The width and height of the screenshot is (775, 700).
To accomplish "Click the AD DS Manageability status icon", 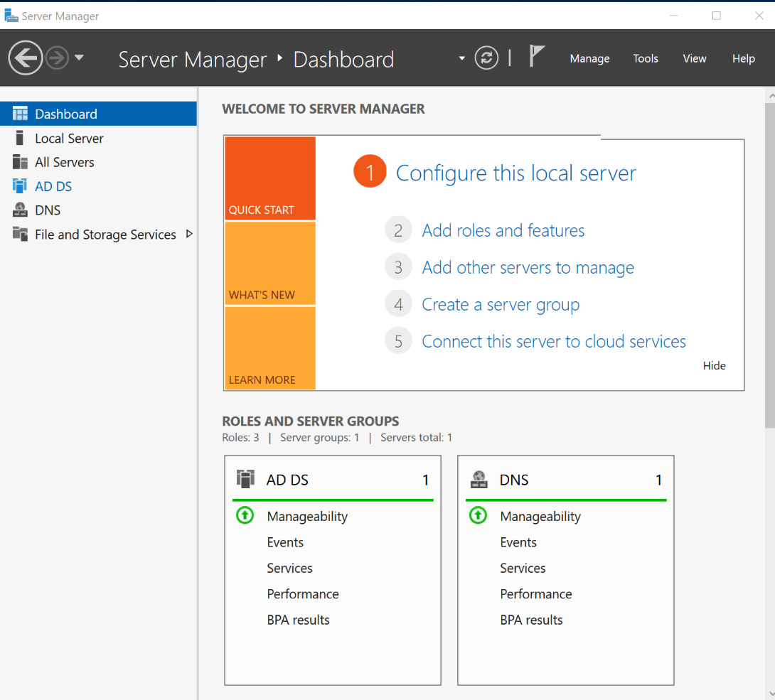I will tap(245, 515).
